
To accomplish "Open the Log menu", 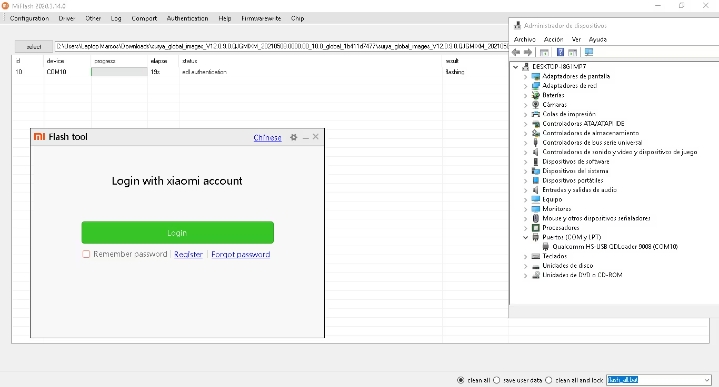I will tap(116, 18).
